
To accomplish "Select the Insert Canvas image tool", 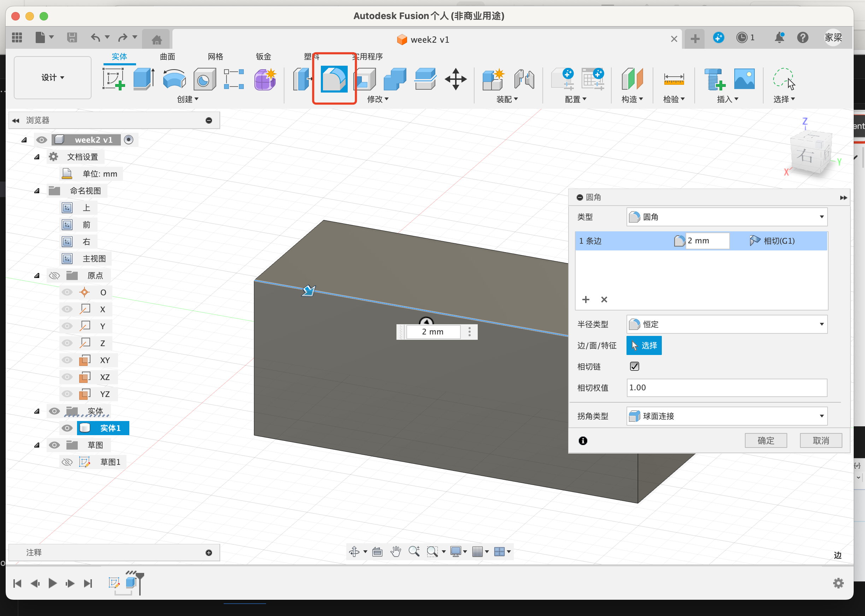I will (x=745, y=79).
